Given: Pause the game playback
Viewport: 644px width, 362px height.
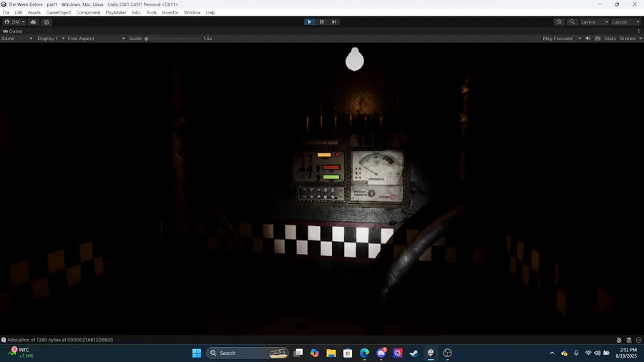Looking at the screenshot, I should 321,21.
